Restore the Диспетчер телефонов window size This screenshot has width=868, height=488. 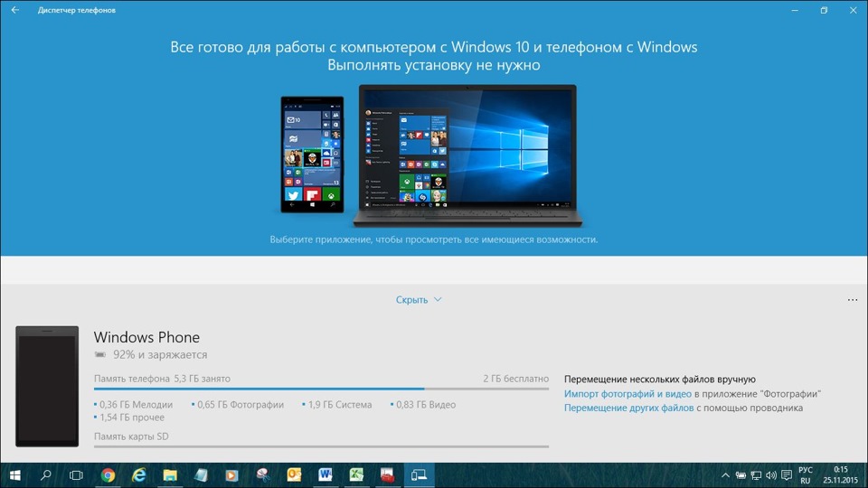[824, 10]
